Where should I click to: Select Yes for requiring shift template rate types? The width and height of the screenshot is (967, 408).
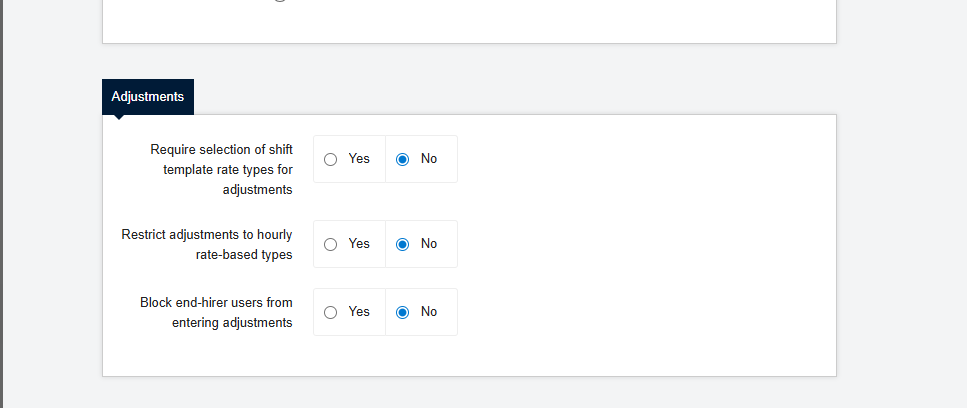tap(331, 159)
